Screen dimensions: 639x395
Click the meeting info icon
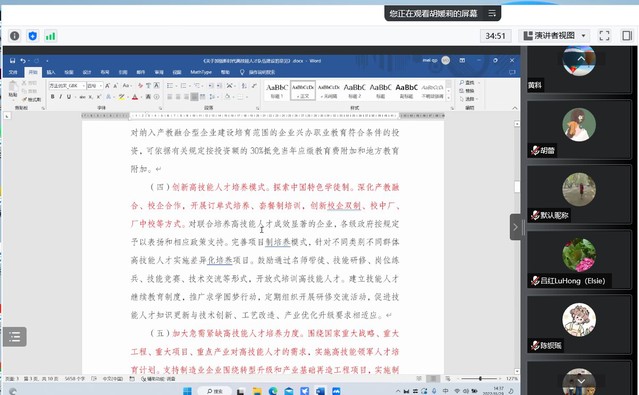pos(15,36)
